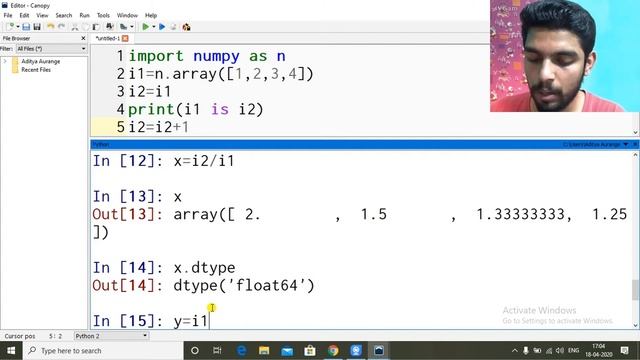640x360 pixels.
Task: Open the Edit menu
Action: pos(24,15)
